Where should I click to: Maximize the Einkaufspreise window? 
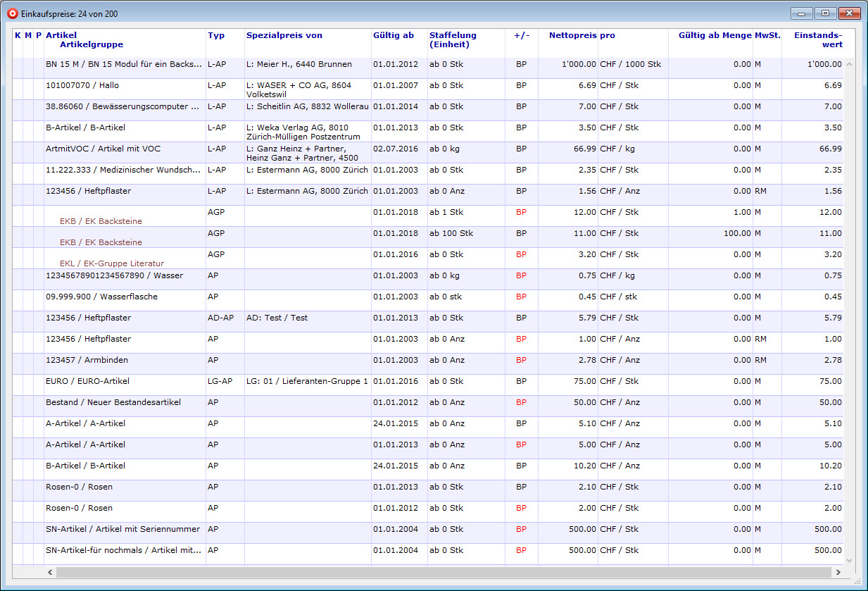tap(825, 13)
